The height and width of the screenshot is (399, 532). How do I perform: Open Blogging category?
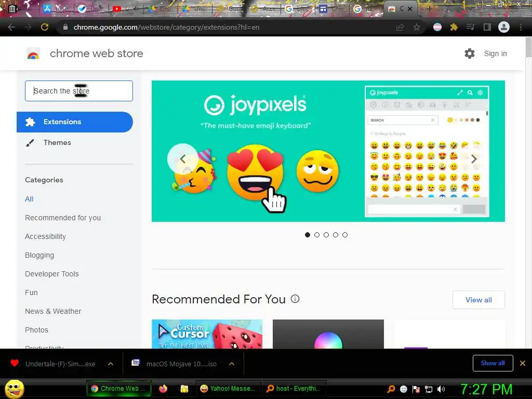[39, 255]
